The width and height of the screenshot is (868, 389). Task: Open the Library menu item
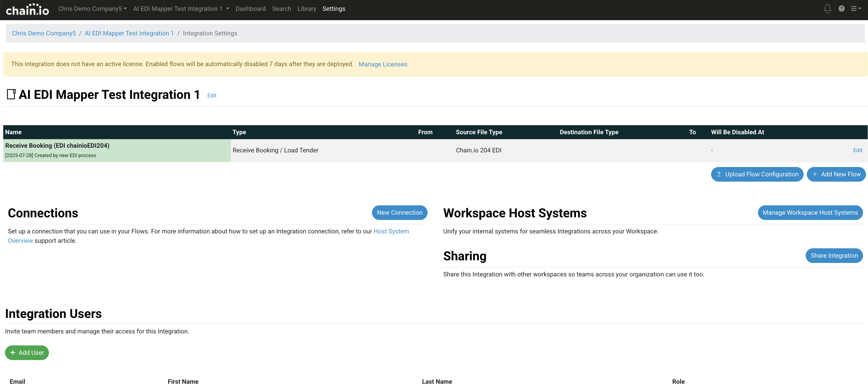click(307, 9)
